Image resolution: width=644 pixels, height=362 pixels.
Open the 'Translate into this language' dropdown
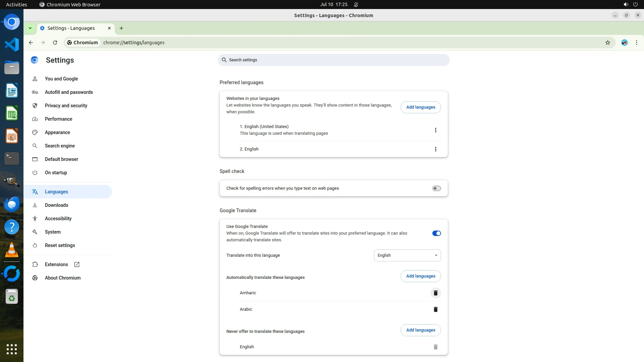[407, 255]
